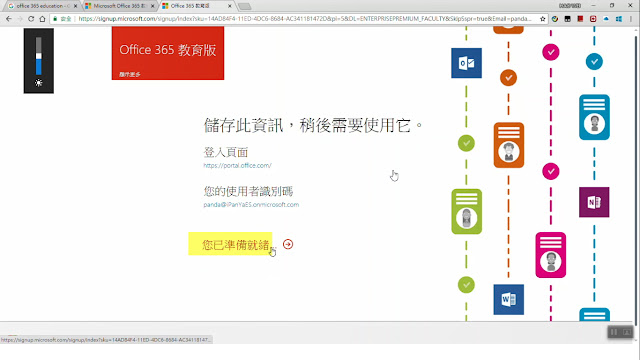
Task: Click the 您已準備就緒 link
Action: (236, 245)
